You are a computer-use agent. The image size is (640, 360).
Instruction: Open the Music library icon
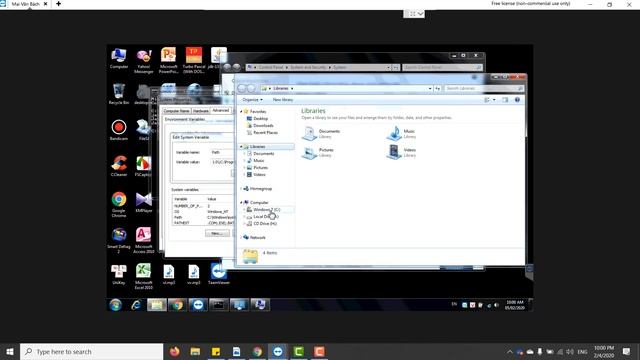(x=401, y=133)
